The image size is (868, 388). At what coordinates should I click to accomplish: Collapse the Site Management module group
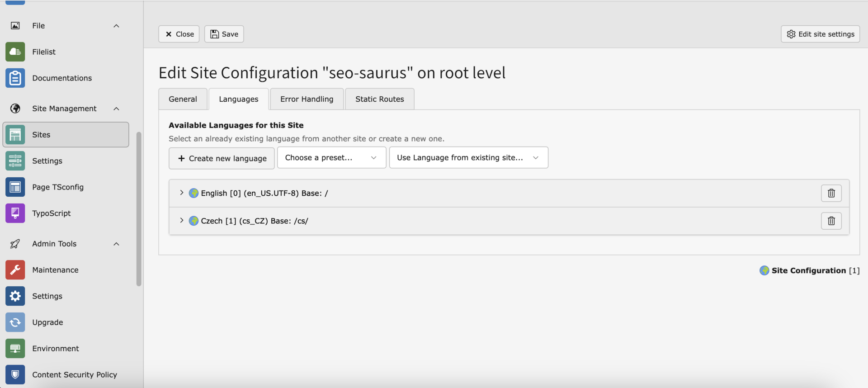coord(116,109)
